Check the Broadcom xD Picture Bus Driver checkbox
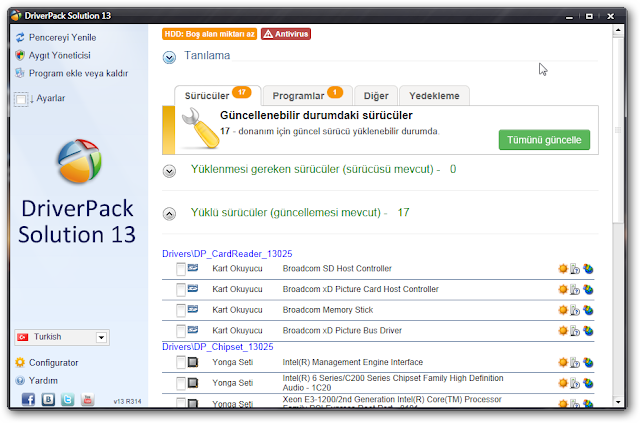 (x=181, y=331)
